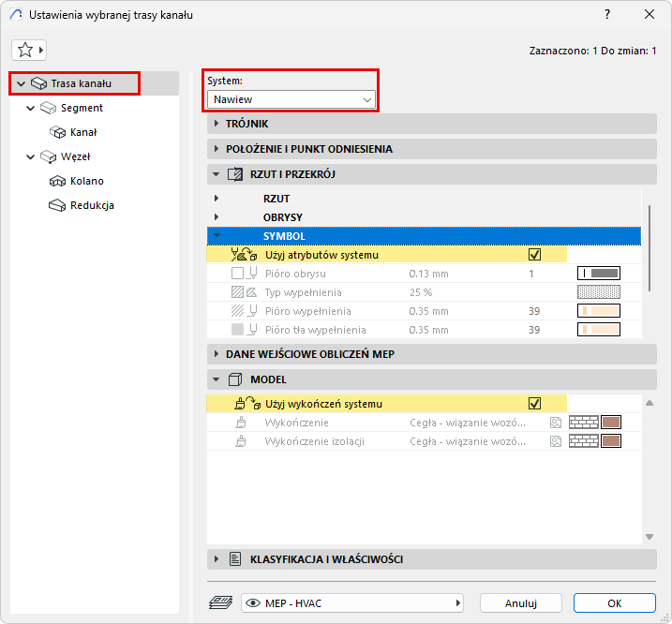Image resolution: width=672 pixels, height=624 pixels.
Task: Open the Favorites star button
Action: (x=29, y=51)
